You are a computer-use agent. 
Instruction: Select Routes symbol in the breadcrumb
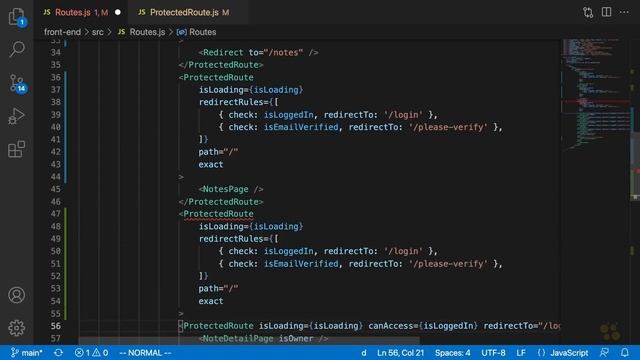click(x=202, y=32)
